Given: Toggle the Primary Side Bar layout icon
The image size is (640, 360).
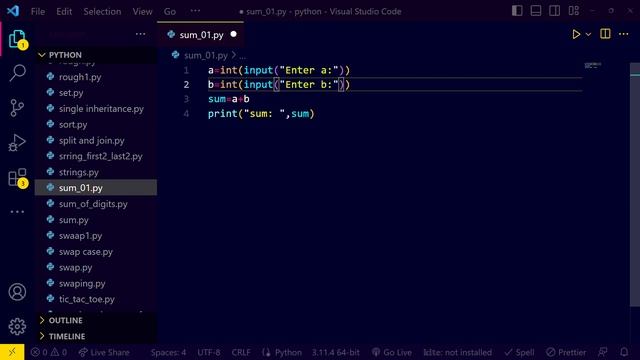Looking at the screenshot, I should point(517,11).
